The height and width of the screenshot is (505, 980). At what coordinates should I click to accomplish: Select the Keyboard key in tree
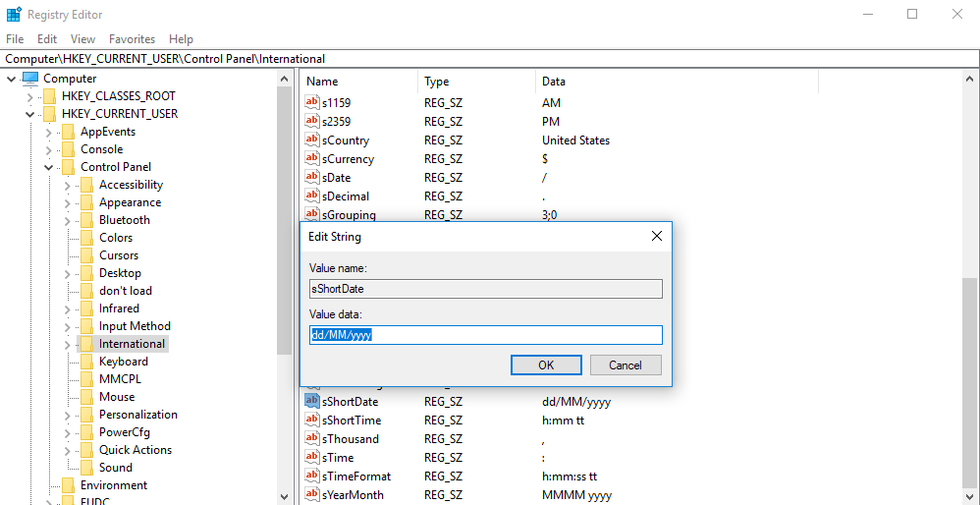coord(123,362)
